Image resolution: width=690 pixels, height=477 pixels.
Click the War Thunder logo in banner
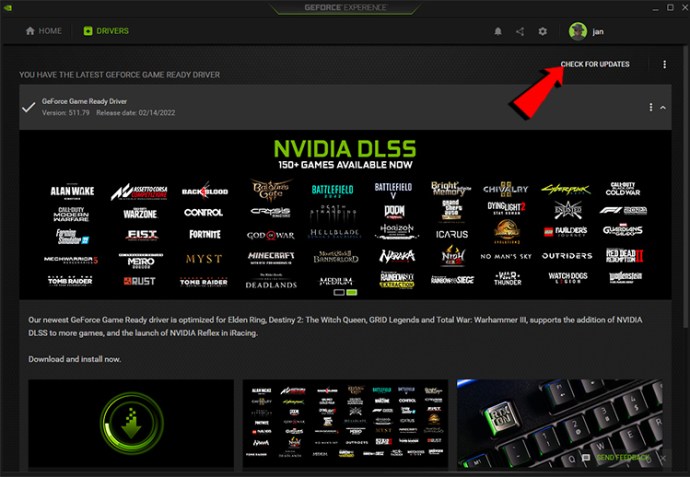[507, 278]
